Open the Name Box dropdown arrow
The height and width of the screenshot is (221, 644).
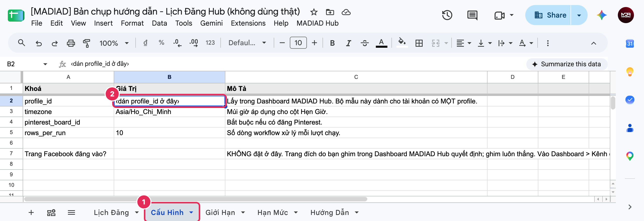[x=45, y=64]
